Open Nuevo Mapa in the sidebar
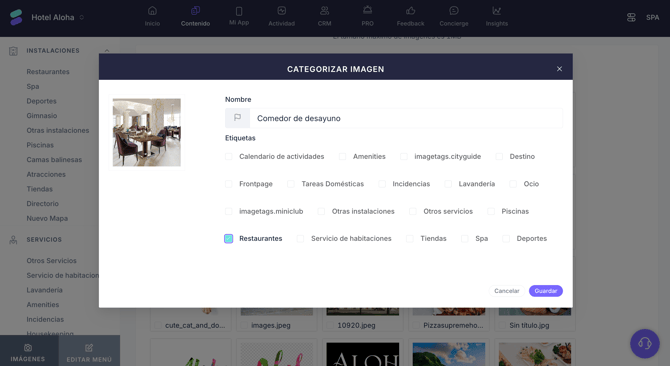The height and width of the screenshot is (366, 670). pyautogui.click(x=47, y=218)
